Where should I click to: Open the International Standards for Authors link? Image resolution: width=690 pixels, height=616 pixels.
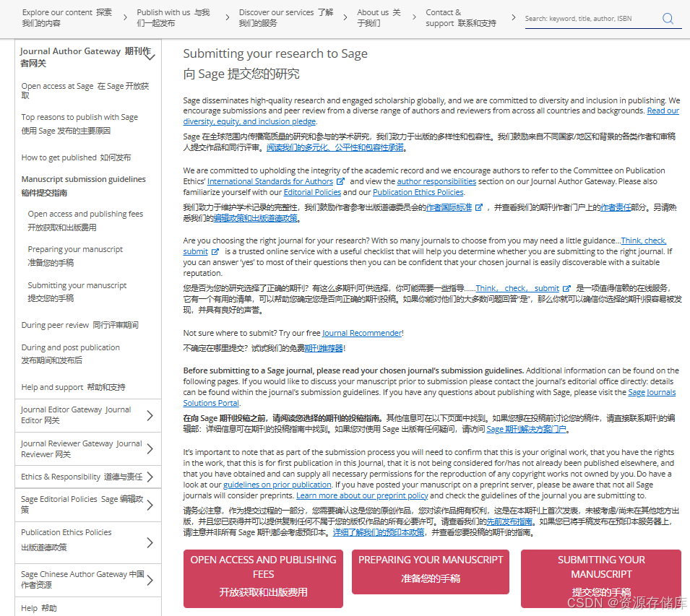(269, 181)
